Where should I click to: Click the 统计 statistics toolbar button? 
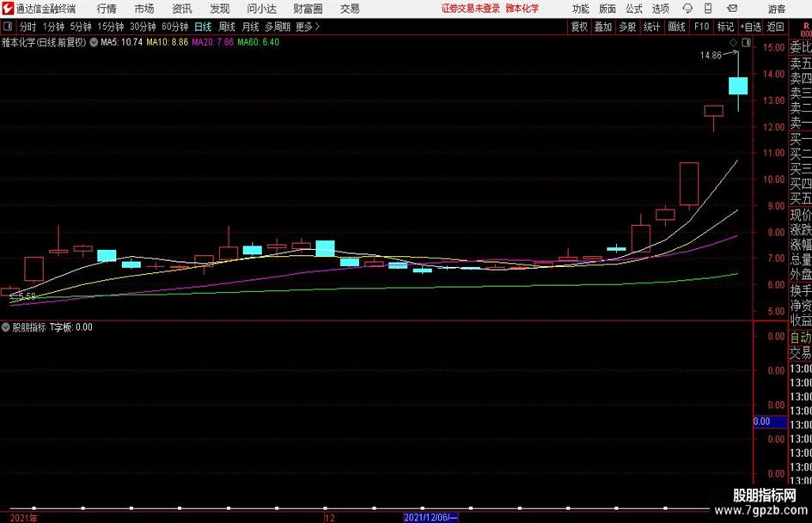click(652, 27)
